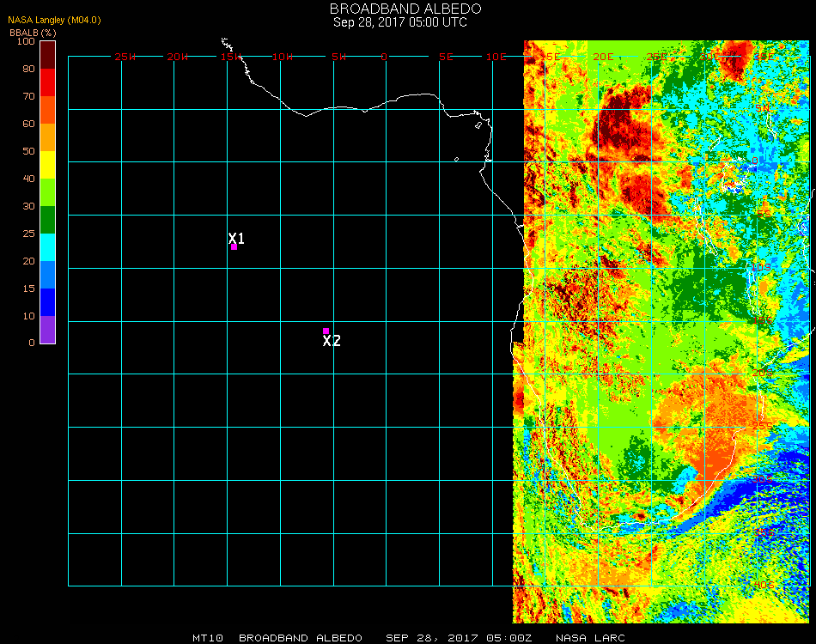
Task: Click the magenta X1 marker square
Action: click(x=234, y=247)
